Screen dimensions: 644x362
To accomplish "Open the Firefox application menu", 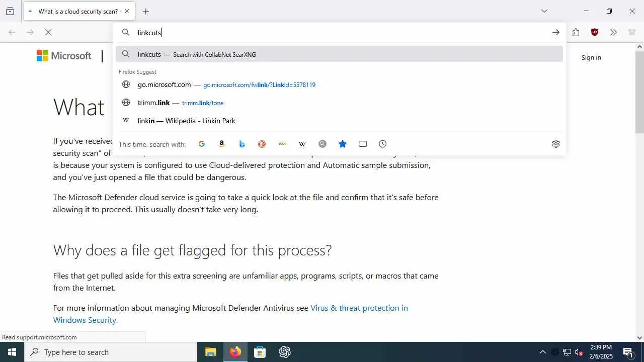I will click(x=632, y=32).
